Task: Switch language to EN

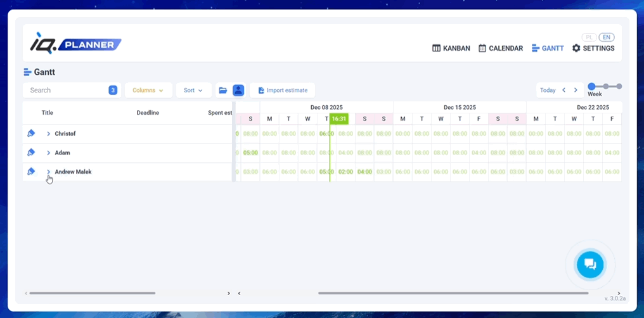Action: (x=607, y=37)
